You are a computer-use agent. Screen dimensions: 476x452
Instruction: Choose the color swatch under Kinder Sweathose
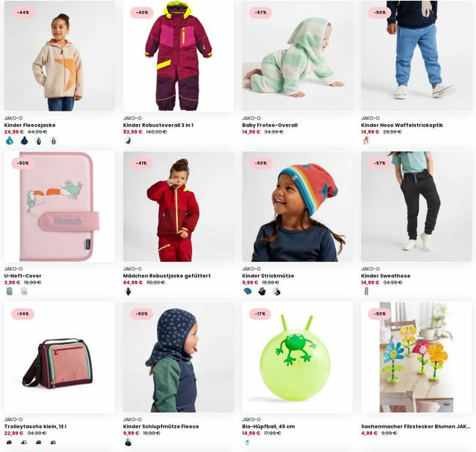pyautogui.click(x=367, y=291)
